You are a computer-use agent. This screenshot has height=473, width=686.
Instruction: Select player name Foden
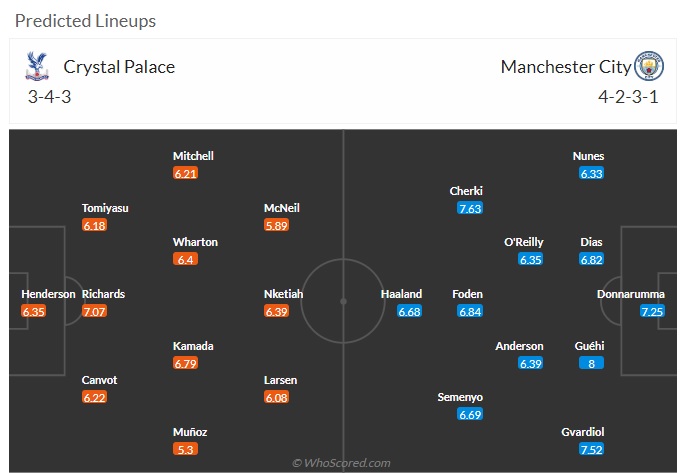pos(467,294)
